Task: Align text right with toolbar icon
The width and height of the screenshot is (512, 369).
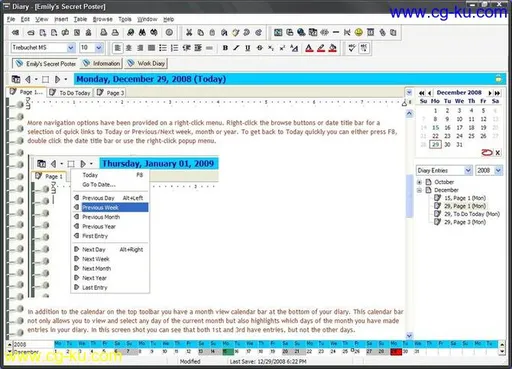Action: click(x=140, y=48)
